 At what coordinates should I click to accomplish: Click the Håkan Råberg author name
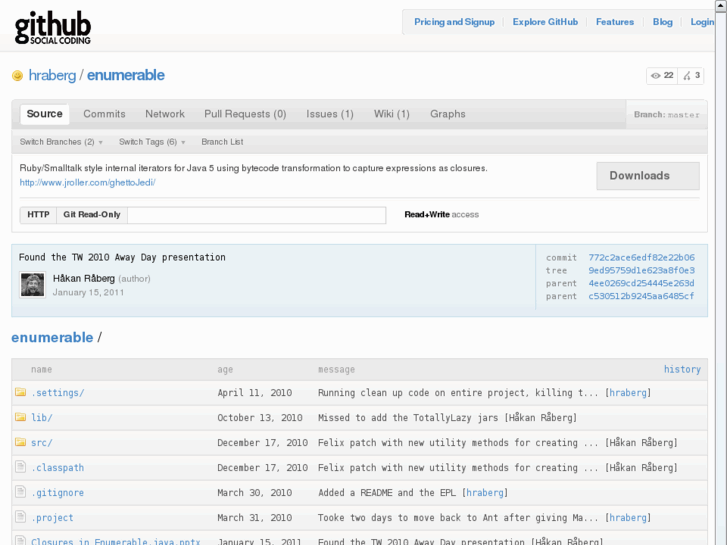click(x=83, y=278)
